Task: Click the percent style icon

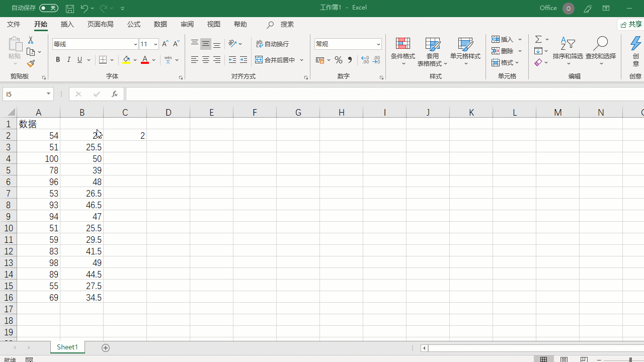Action: (x=339, y=60)
